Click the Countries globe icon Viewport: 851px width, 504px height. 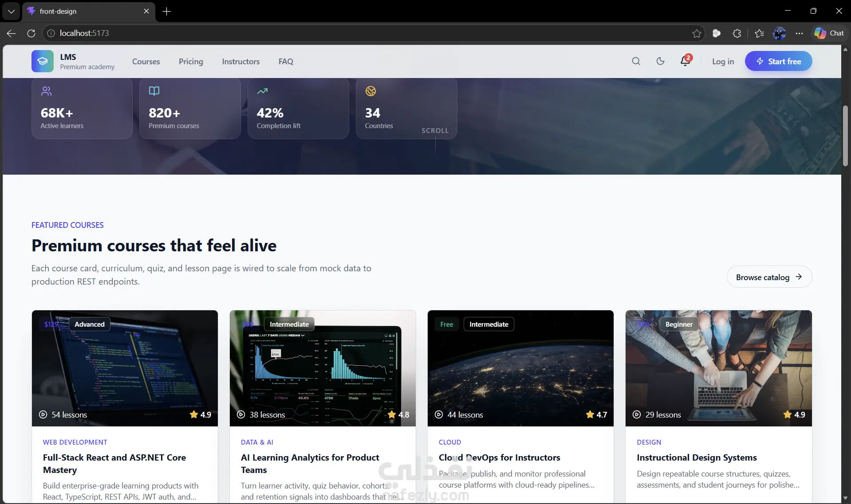pos(370,91)
